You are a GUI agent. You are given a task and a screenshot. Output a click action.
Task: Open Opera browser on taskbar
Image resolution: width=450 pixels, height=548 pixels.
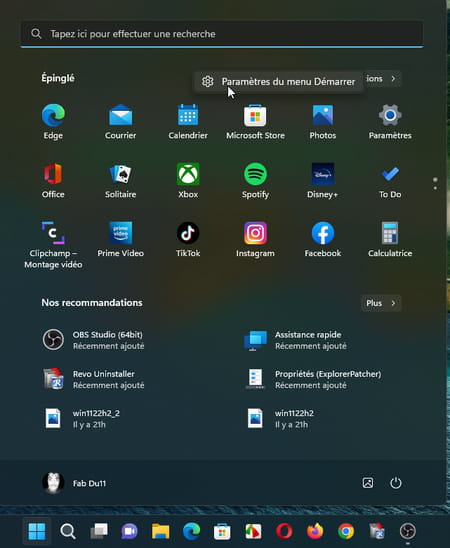coord(284,531)
